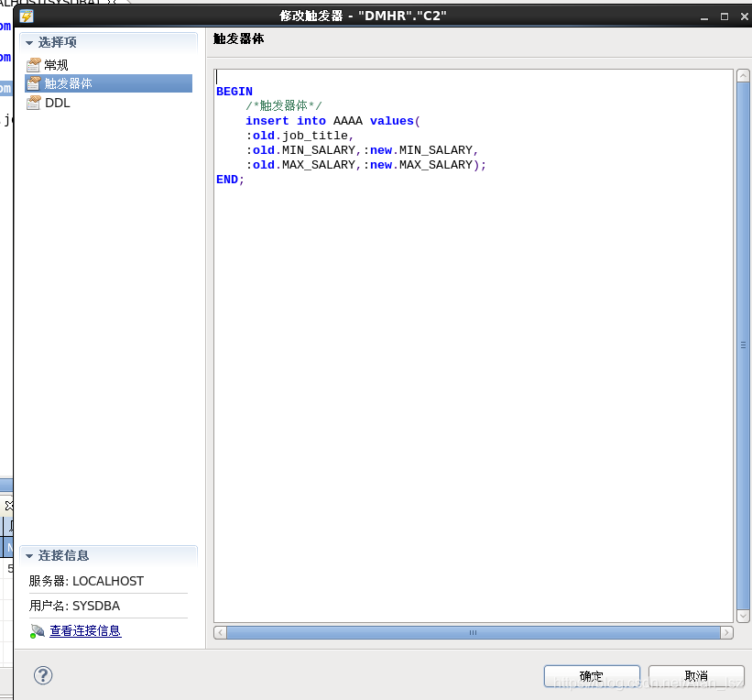Click the horizontal scrollbar right arrow
This screenshot has height=700, width=752.
point(727,632)
